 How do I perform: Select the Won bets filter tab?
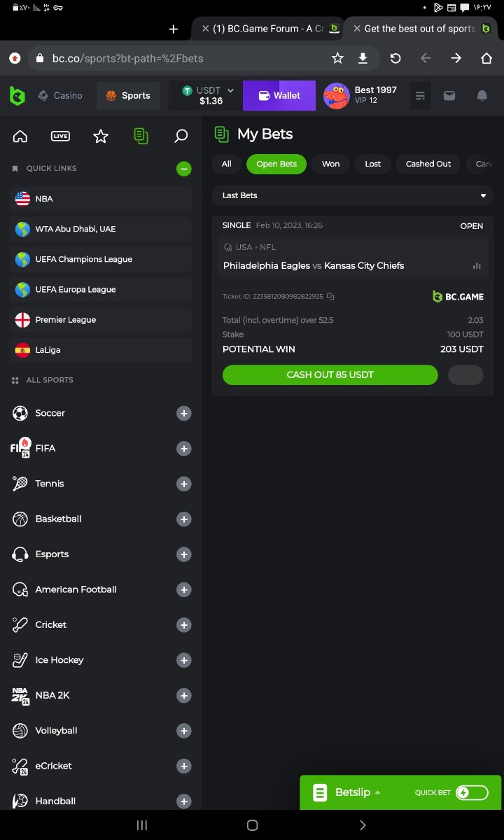tap(330, 164)
